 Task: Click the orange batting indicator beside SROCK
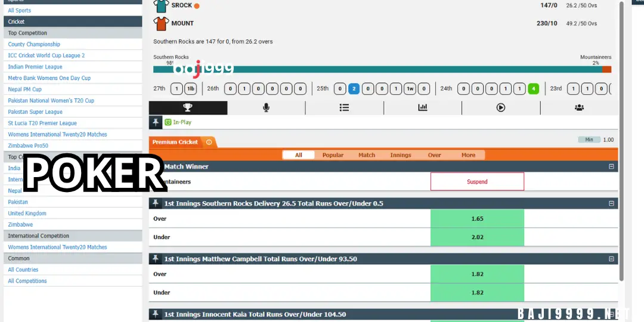click(x=197, y=6)
